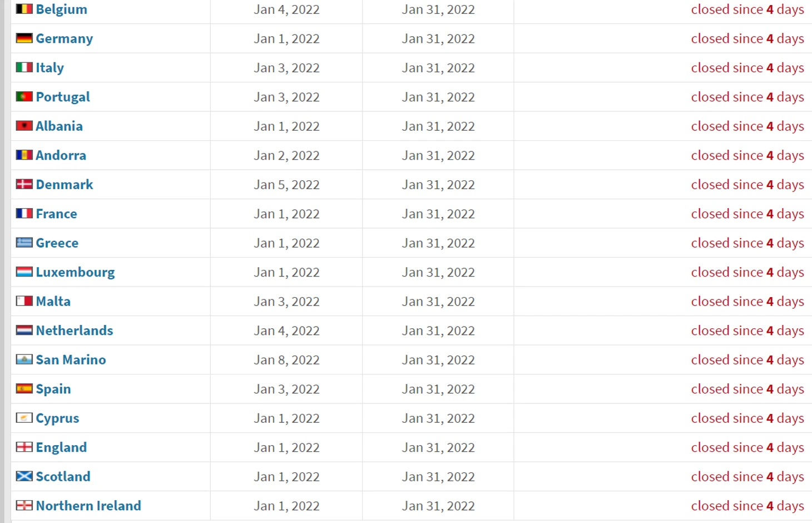Click the closed status in Denmark's row
This screenshot has height=523, width=812.
[747, 185]
